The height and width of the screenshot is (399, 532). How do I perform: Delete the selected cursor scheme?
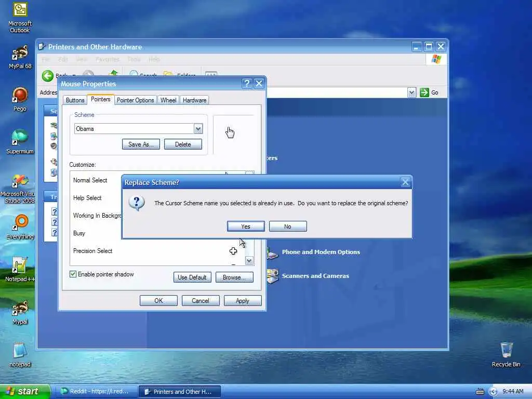(183, 144)
